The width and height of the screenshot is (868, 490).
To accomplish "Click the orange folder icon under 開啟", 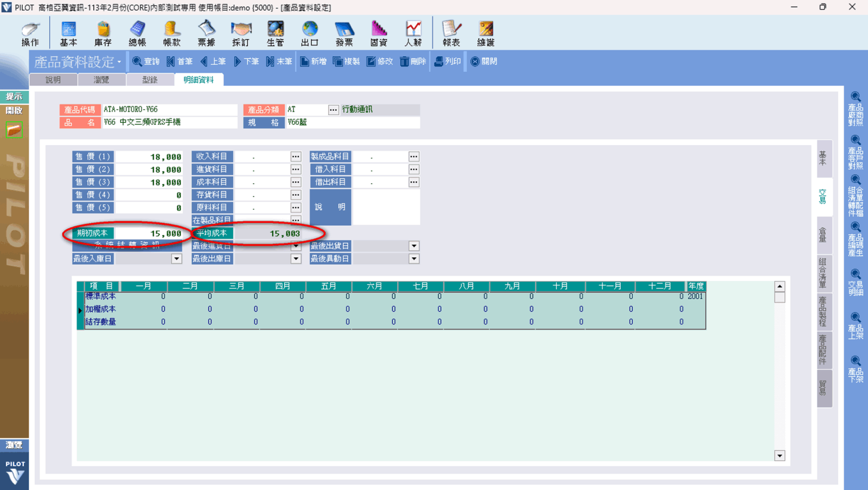I will tap(14, 130).
